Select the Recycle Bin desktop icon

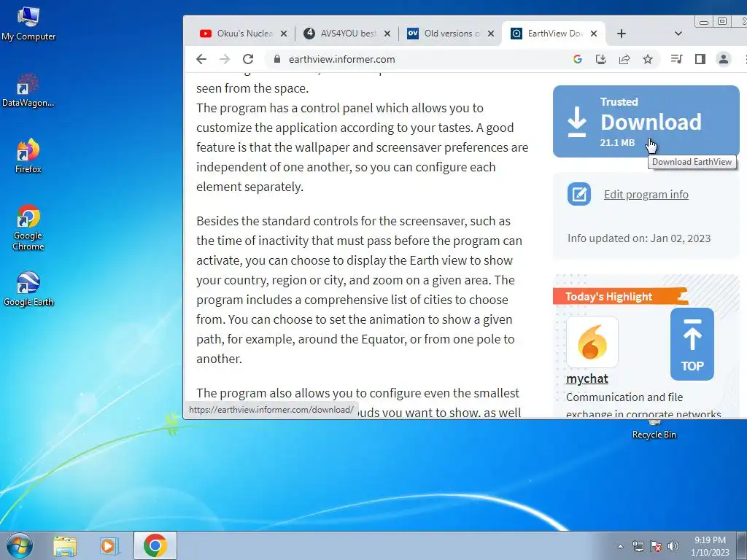pos(654,429)
